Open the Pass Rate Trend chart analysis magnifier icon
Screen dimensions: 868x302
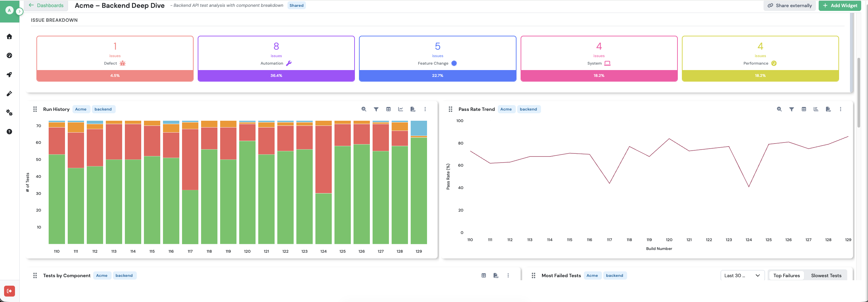779,109
